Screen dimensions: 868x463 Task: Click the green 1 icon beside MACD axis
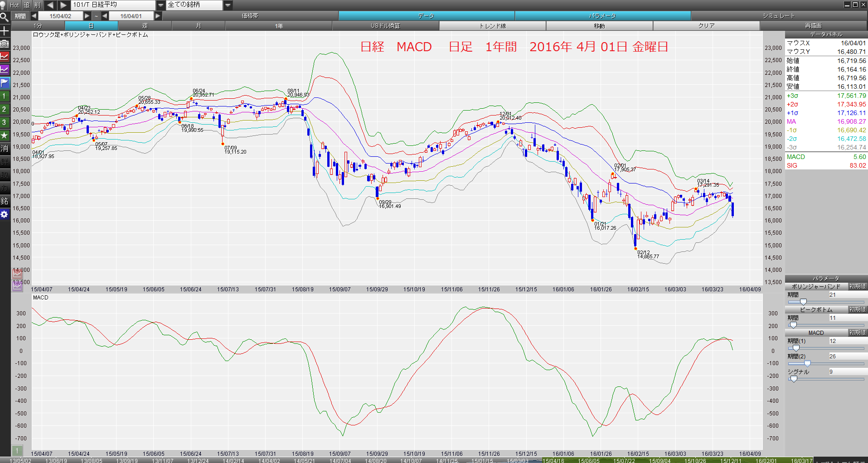point(17,450)
